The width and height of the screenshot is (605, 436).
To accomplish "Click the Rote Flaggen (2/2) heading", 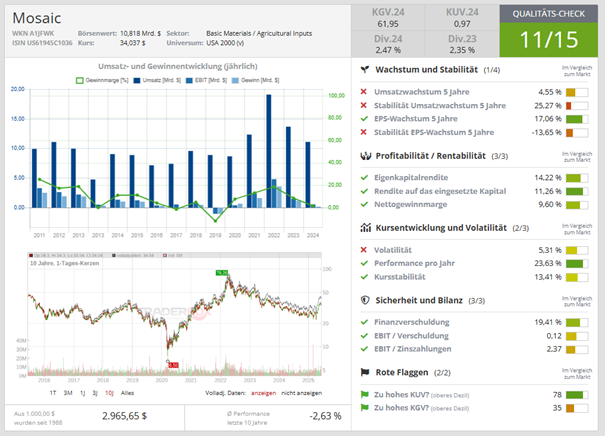I will [x=413, y=372].
